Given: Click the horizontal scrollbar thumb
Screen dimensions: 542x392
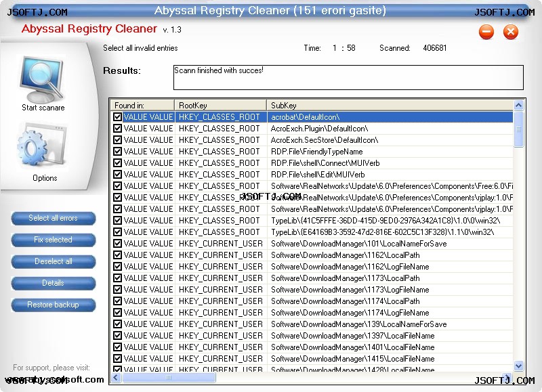Looking at the screenshot, I should pos(169,378).
